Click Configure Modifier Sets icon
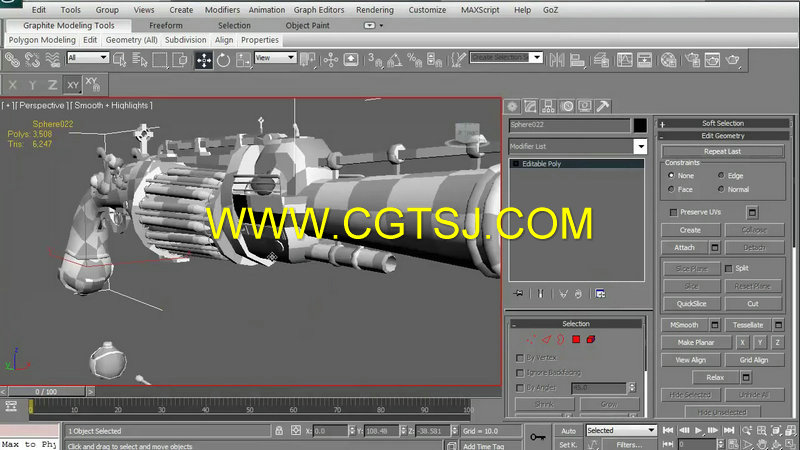 click(x=601, y=294)
